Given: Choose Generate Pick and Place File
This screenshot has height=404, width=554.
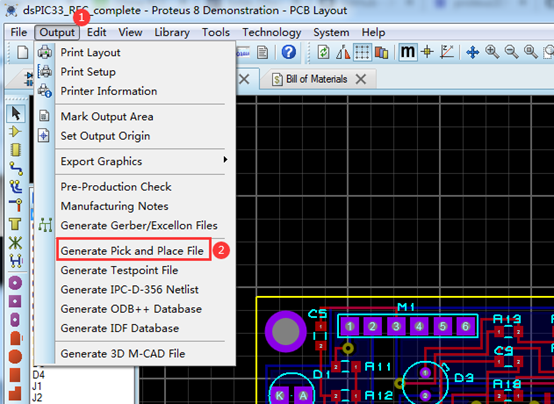Looking at the screenshot, I should click(x=135, y=251).
